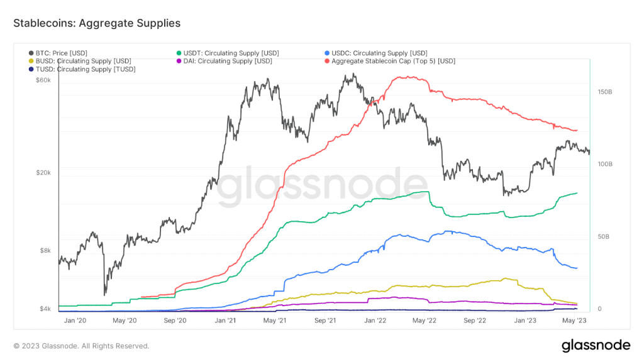The width and height of the screenshot is (644, 362).
Task: Click the glassnode logo at bottom right
Action: (x=595, y=345)
